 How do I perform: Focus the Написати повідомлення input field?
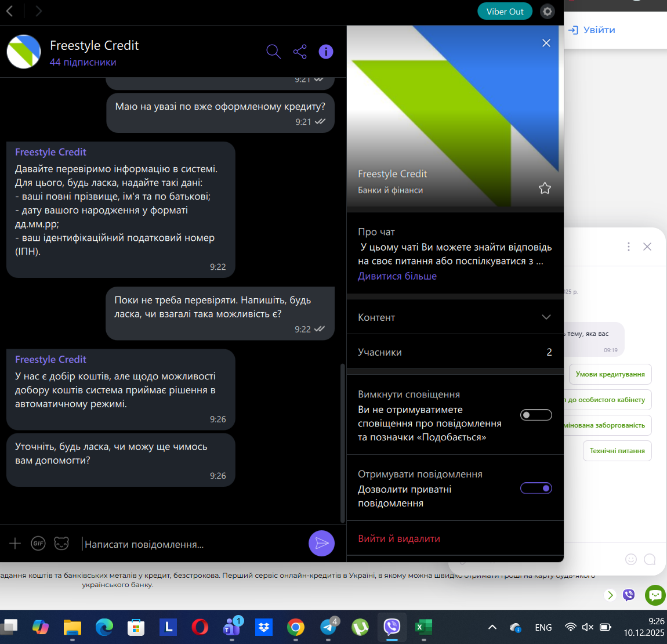click(191, 544)
